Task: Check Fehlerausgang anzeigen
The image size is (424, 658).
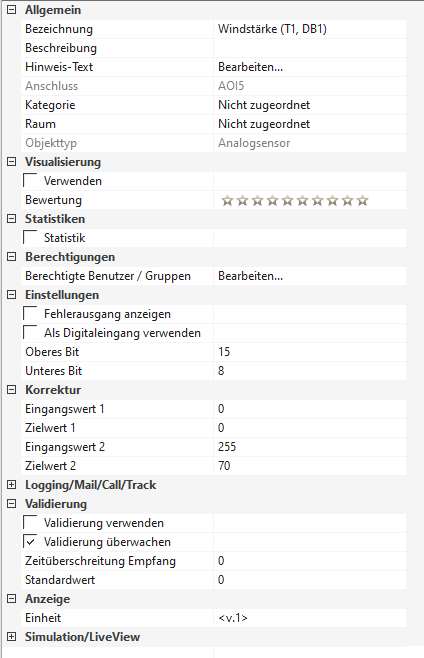Action: pos(30,313)
